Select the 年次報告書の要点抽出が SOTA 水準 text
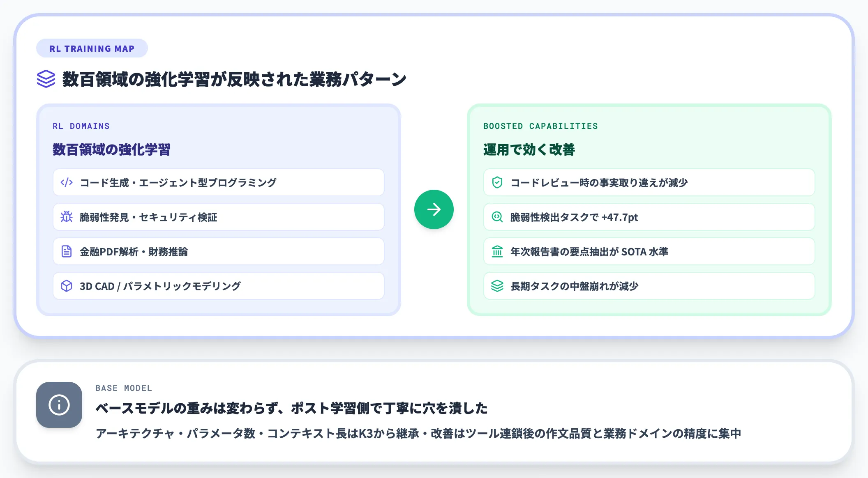Viewport: 868px width, 478px height. click(x=589, y=251)
